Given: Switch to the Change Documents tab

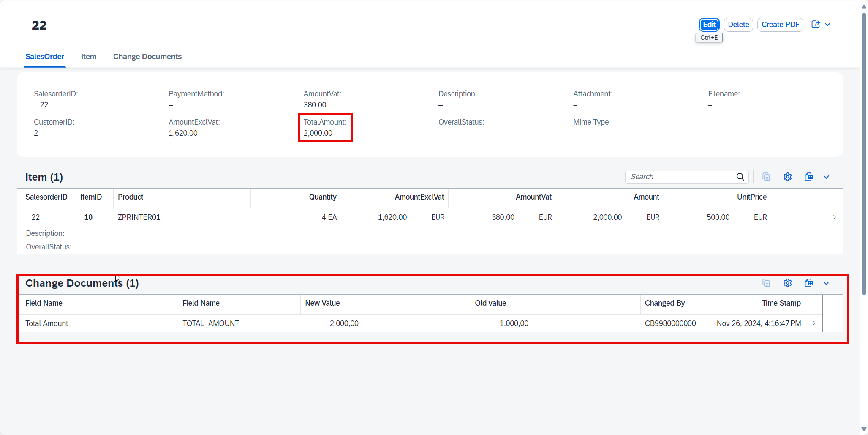Looking at the screenshot, I should coord(147,57).
